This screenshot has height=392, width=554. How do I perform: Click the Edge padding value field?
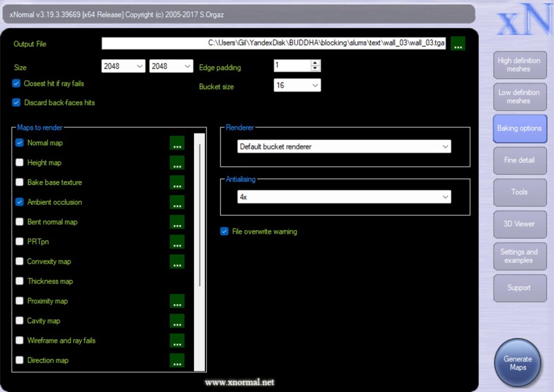[x=292, y=65]
